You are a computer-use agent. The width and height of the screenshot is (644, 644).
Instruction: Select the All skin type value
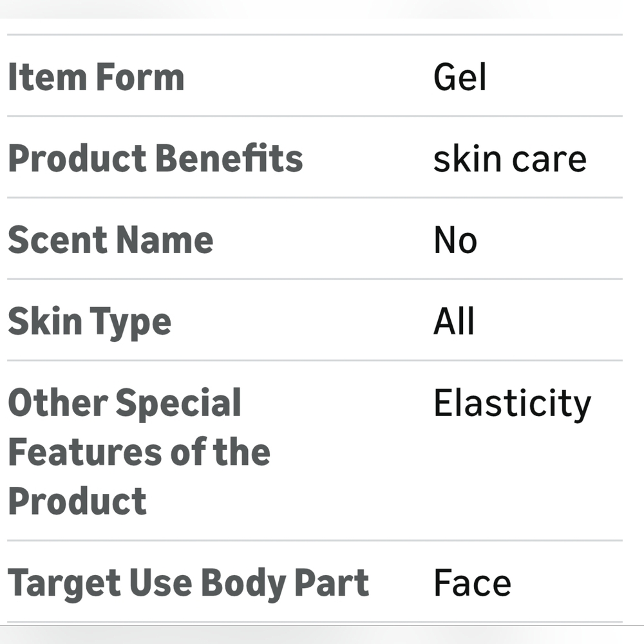454,320
